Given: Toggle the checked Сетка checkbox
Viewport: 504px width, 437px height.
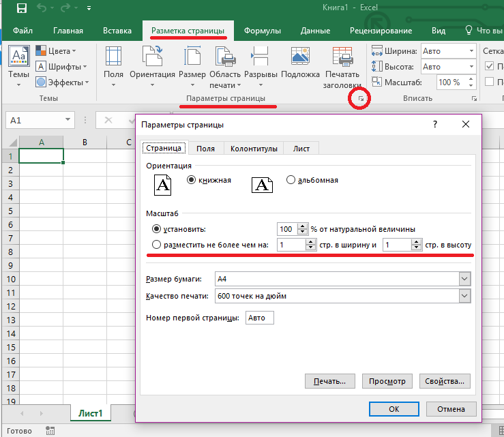Looking at the screenshot, I should click(489, 66).
